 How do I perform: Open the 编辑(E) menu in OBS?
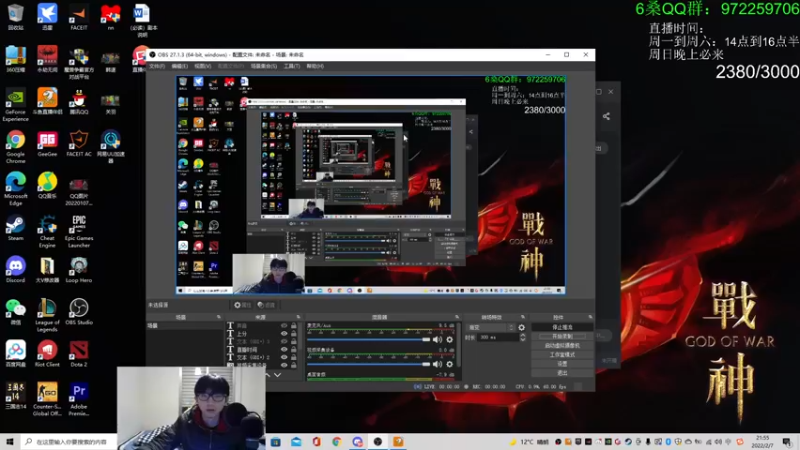click(x=180, y=66)
